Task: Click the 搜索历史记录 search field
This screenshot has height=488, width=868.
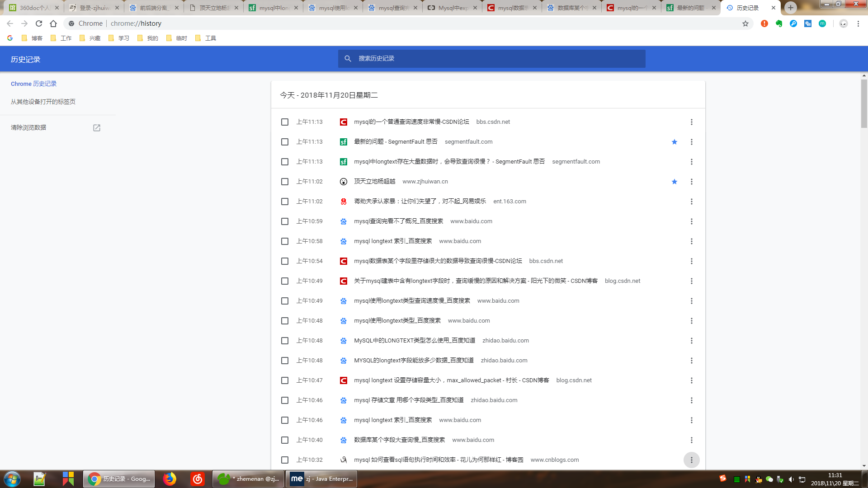Action: pyautogui.click(x=491, y=59)
